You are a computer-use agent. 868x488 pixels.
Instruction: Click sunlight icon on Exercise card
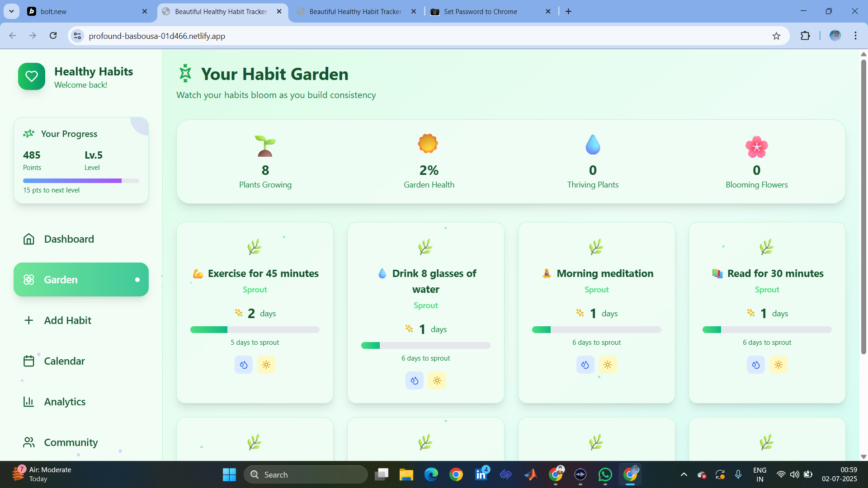coord(266,365)
